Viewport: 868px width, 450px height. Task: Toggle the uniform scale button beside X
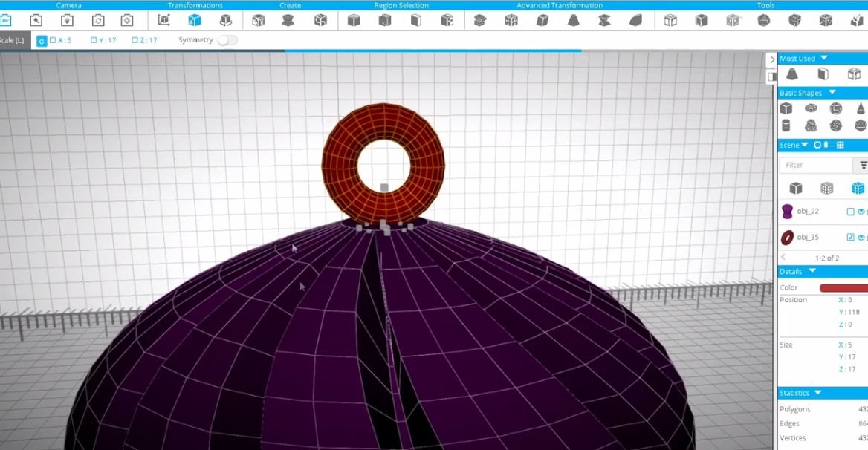tap(42, 41)
